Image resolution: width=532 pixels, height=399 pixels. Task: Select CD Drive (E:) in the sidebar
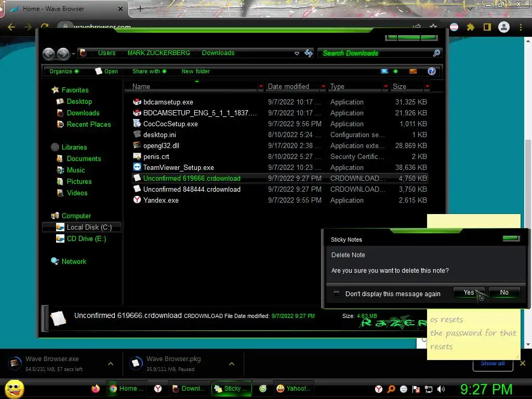pyautogui.click(x=81, y=238)
